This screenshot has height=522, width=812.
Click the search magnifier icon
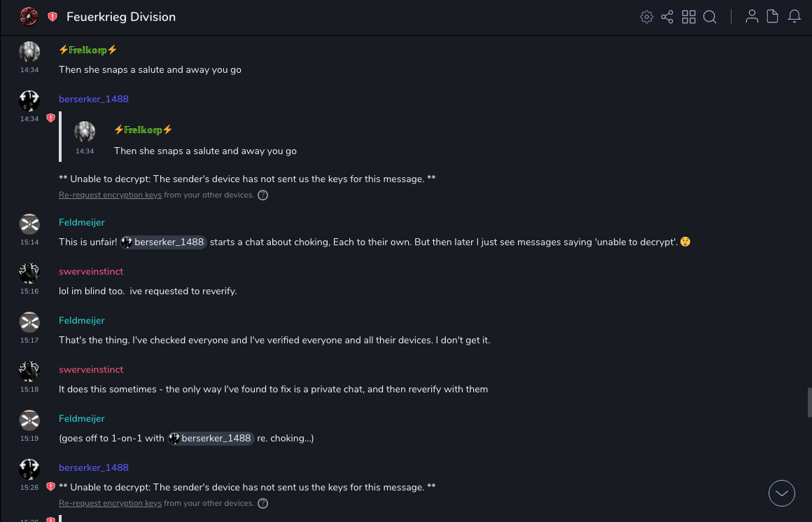[710, 17]
